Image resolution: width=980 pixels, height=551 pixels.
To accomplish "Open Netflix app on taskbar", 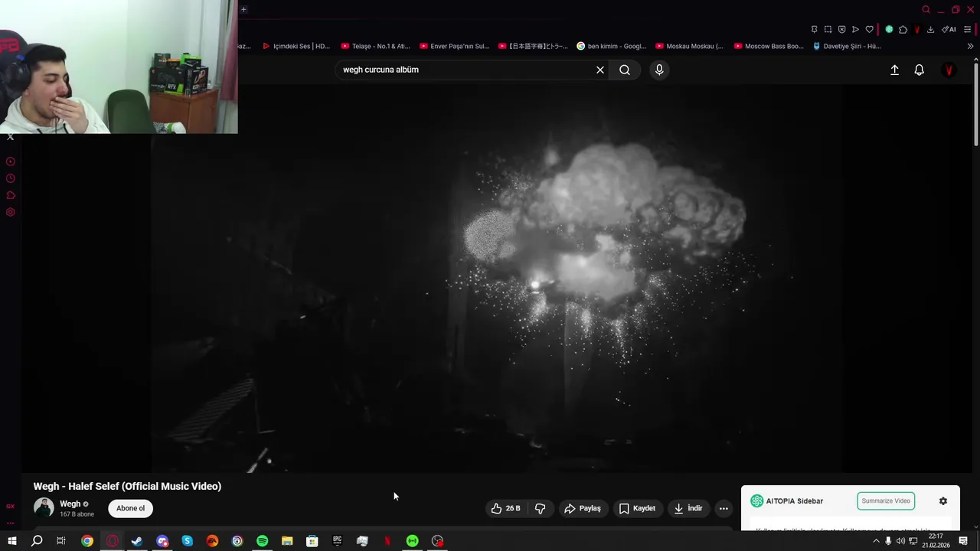I will (387, 541).
